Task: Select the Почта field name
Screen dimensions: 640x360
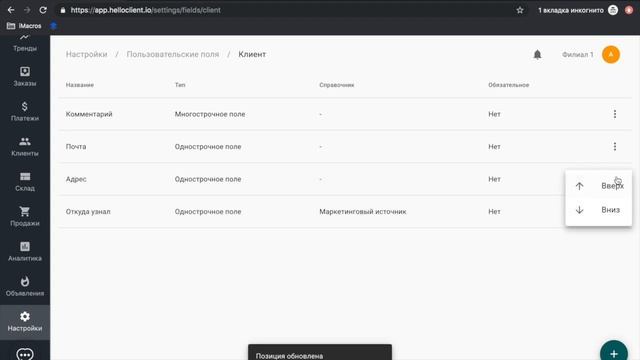Action: pos(76,147)
